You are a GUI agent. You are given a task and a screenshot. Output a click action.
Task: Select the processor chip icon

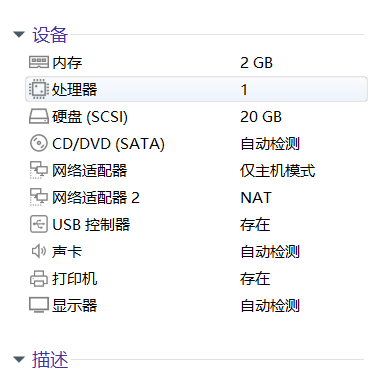coord(39,89)
